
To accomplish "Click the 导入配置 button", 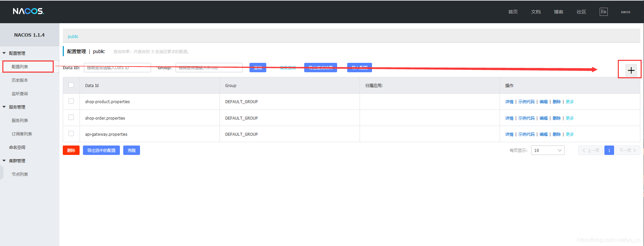I will [360, 68].
